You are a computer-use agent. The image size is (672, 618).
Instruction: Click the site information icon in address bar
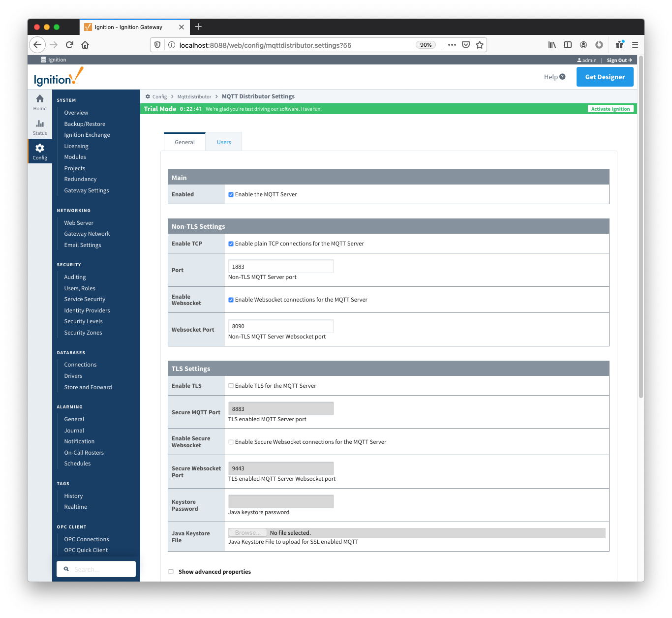click(172, 45)
